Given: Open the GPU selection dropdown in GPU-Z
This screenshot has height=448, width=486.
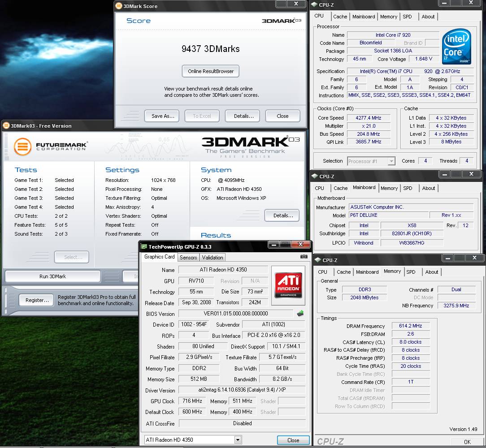Looking at the screenshot, I should (238, 439).
